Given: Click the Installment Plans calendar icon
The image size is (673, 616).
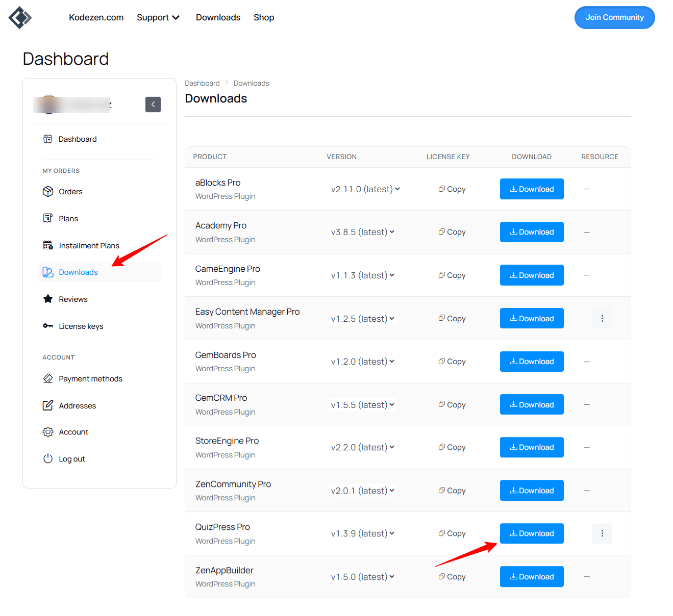Looking at the screenshot, I should click(x=48, y=245).
